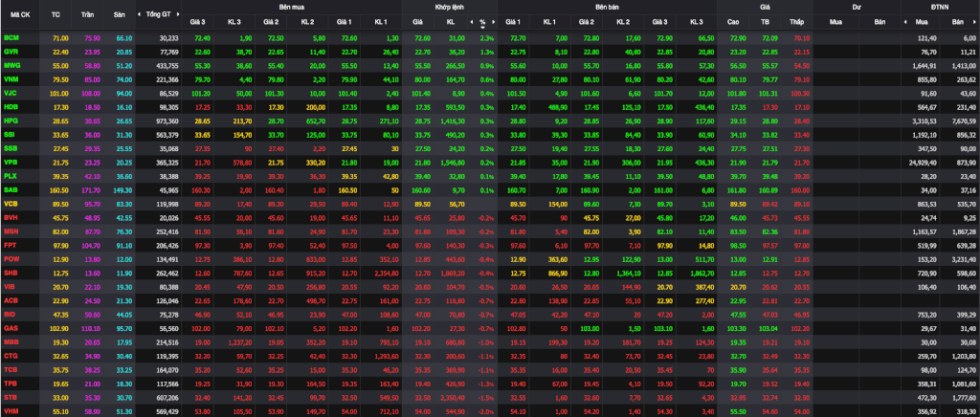Image resolution: width=980 pixels, height=417 pixels.
Task: Click the left arrow beside the % header
Action: pyautogui.click(x=473, y=22)
